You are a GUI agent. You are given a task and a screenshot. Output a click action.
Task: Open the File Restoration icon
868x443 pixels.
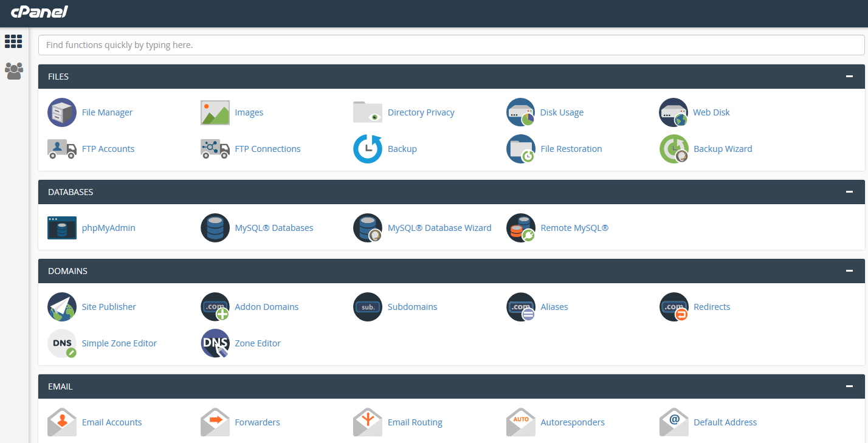pos(521,149)
